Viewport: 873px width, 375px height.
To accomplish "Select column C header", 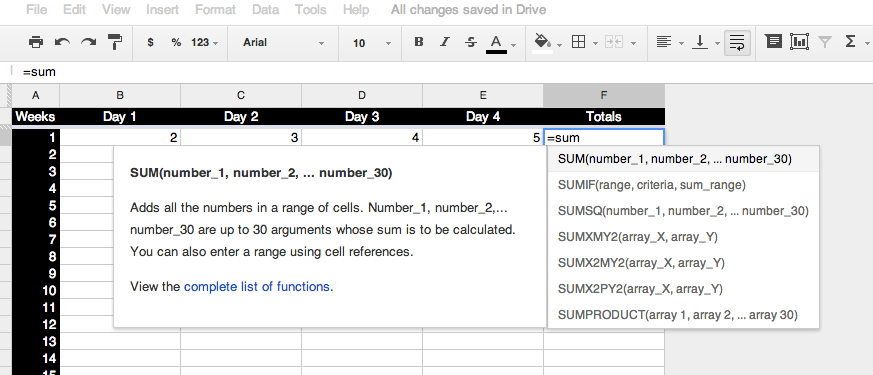I will coord(241,96).
